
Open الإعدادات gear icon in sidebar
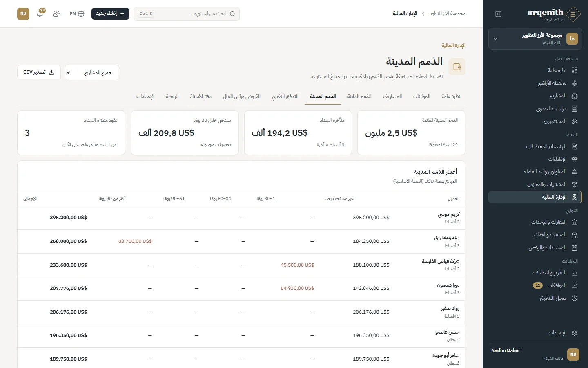[575, 333]
